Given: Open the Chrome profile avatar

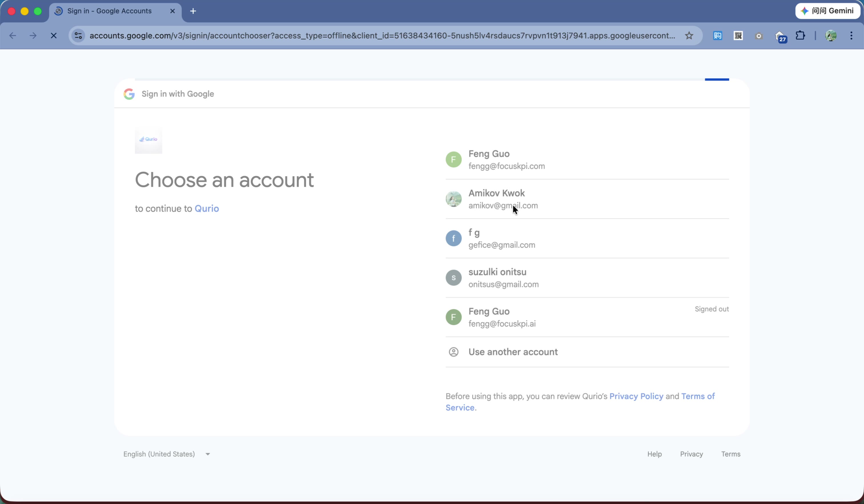Looking at the screenshot, I should (x=831, y=36).
